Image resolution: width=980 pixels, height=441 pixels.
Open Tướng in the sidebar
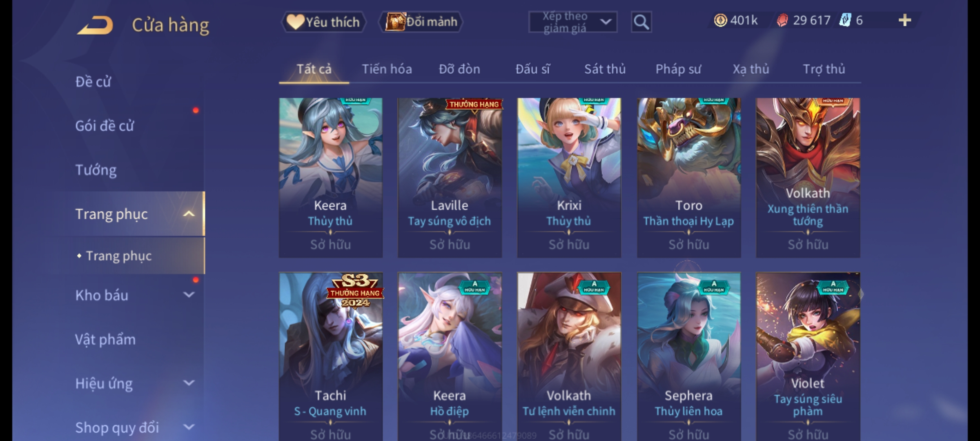coord(96,170)
